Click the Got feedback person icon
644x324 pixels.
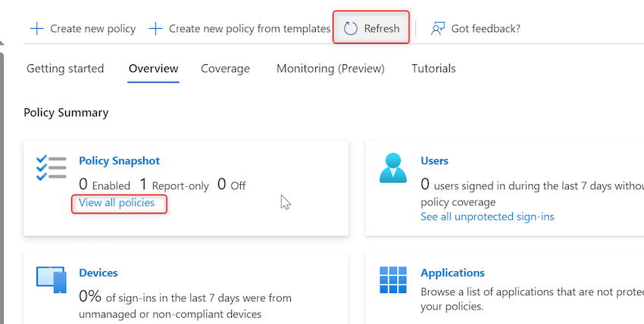(438, 29)
